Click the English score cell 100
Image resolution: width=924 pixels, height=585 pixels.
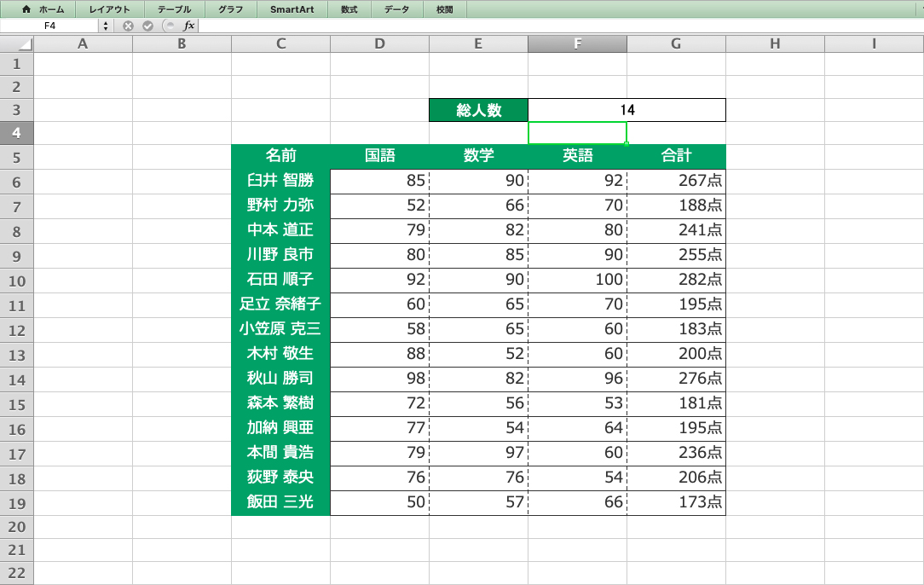point(578,280)
